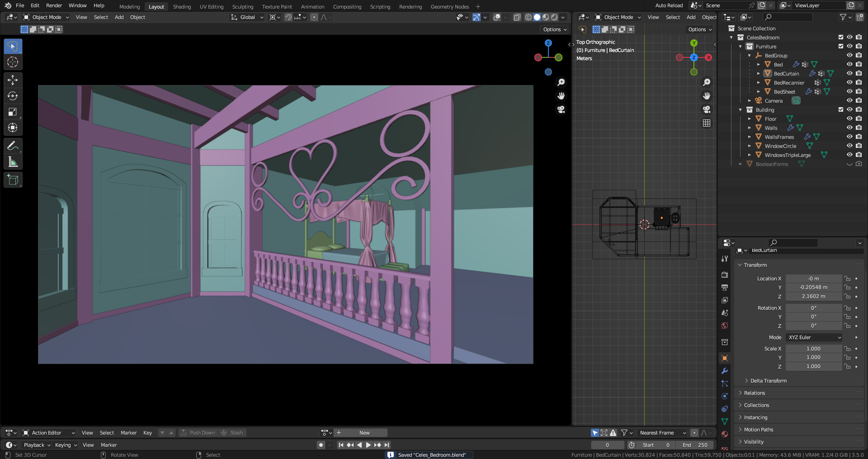Click the zoom icon in main viewport

pyautogui.click(x=561, y=82)
